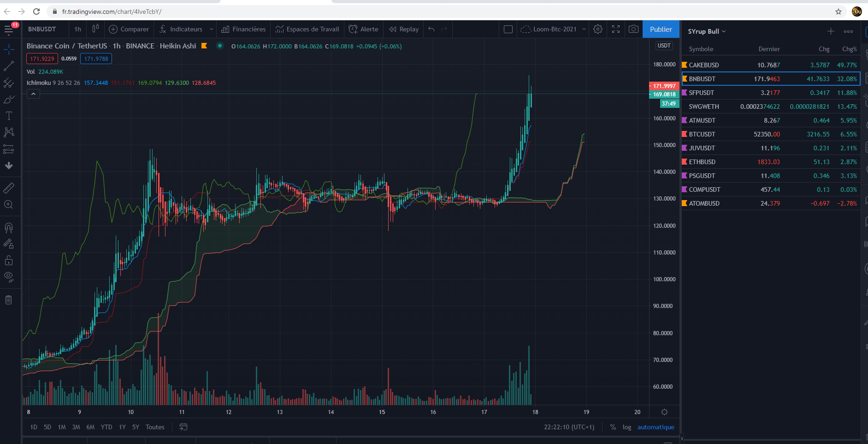Create an Alerte on the chart
The image size is (868, 444).
click(x=364, y=29)
